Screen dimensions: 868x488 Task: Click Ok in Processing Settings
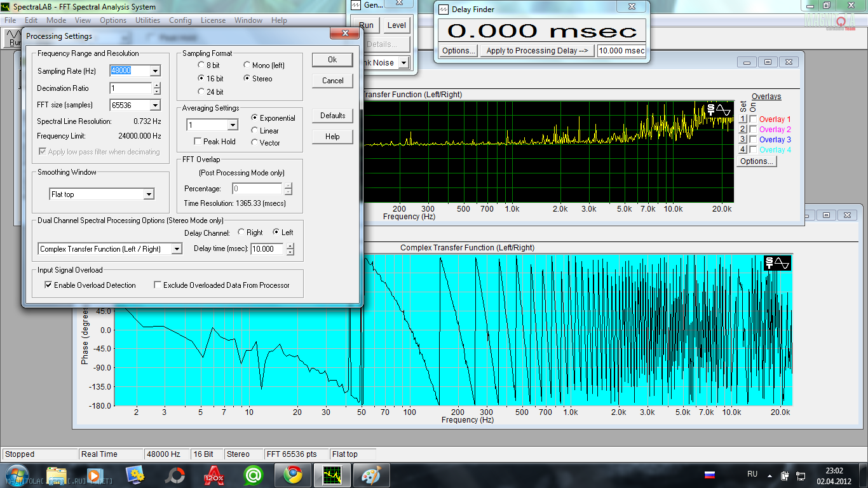(x=332, y=60)
